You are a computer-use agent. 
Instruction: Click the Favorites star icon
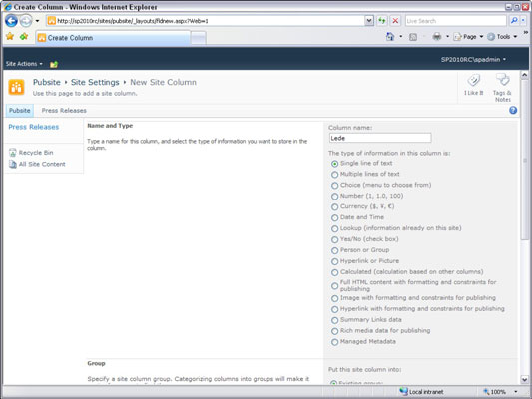pyautogui.click(x=10, y=36)
